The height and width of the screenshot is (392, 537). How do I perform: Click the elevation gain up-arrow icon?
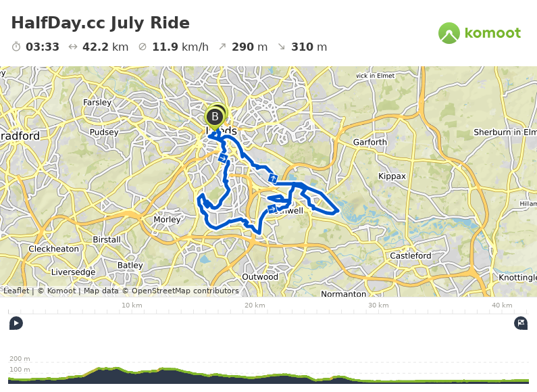pos(222,46)
